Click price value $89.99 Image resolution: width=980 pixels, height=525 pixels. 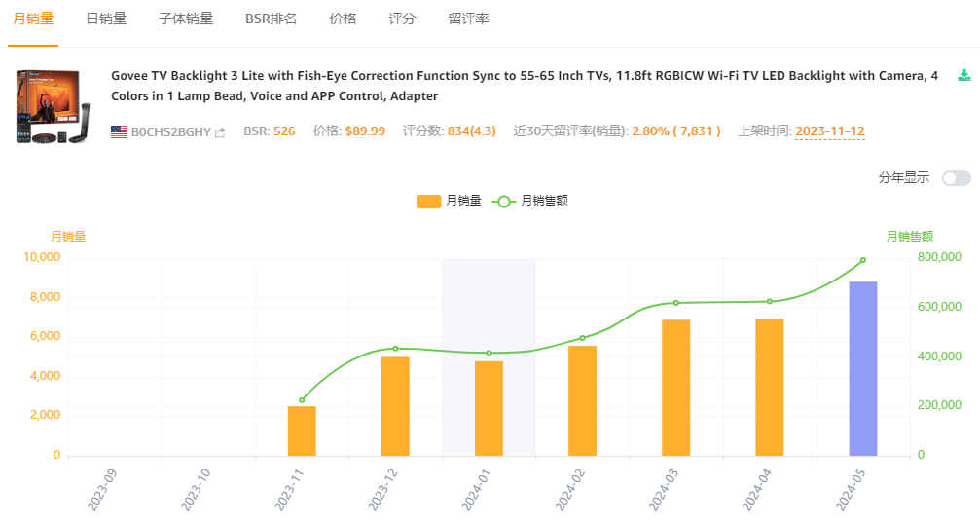365,131
